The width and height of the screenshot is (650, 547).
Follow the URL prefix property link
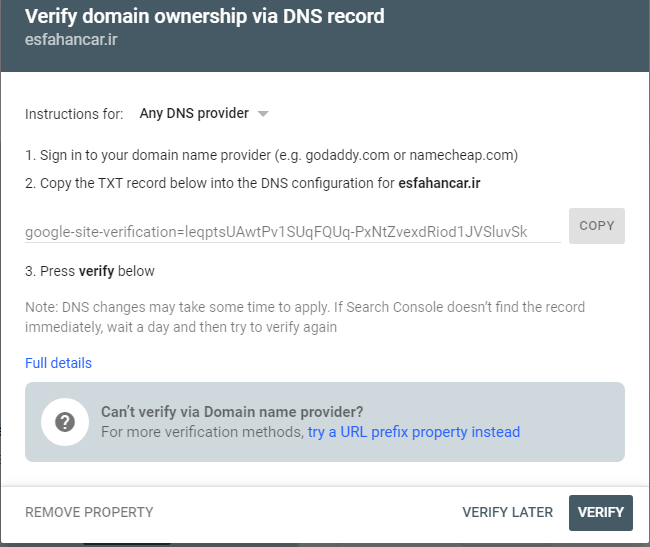coord(414,432)
